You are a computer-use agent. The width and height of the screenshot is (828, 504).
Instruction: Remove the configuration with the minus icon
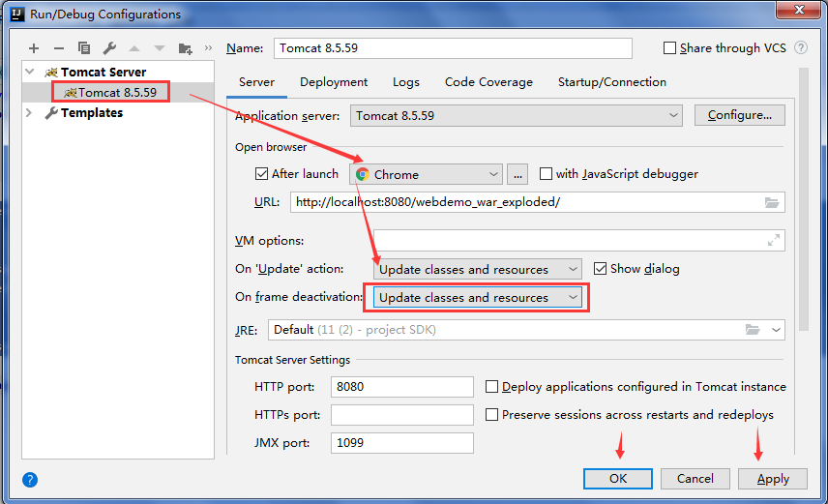click(x=59, y=48)
